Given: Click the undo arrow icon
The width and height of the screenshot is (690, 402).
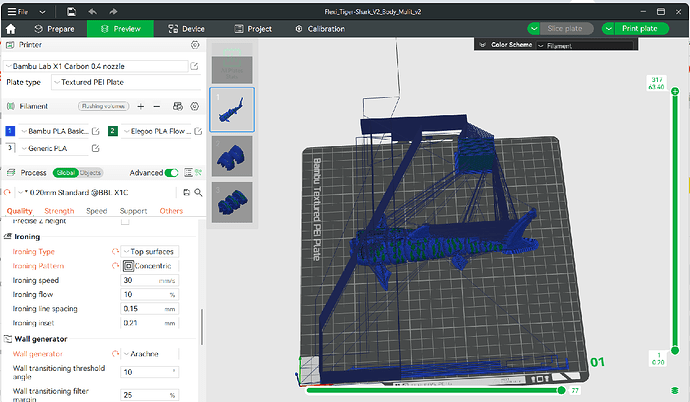Looking at the screenshot, I should pos(92,12).
